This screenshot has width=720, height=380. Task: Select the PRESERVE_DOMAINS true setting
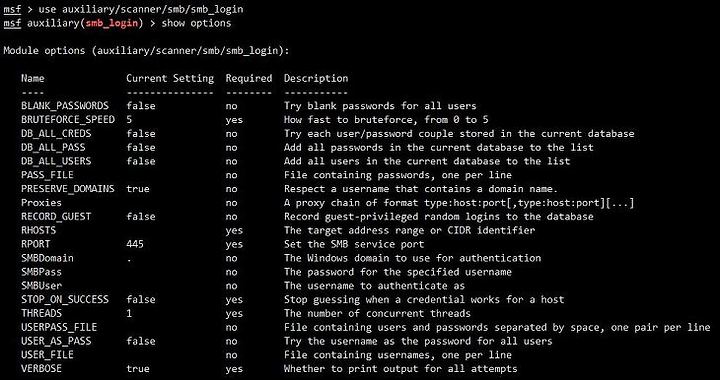pyautogui.click(x=138, y=189)
